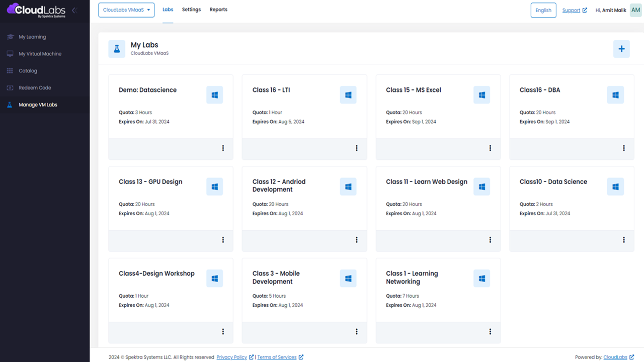This screenshot has width=644, height=362.
Task: Click Windows icon on Class 16 - LTI card
Action: coord(348,95)
